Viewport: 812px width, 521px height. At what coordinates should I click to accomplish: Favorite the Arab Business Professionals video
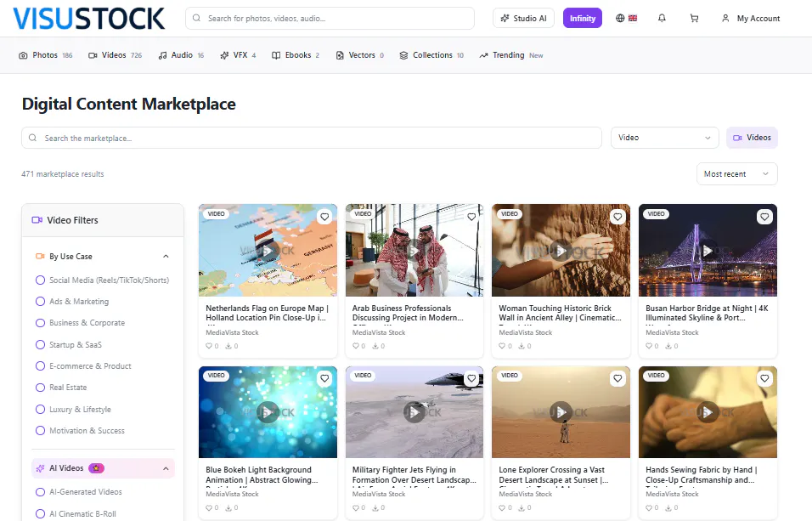(x=471, y=217)
